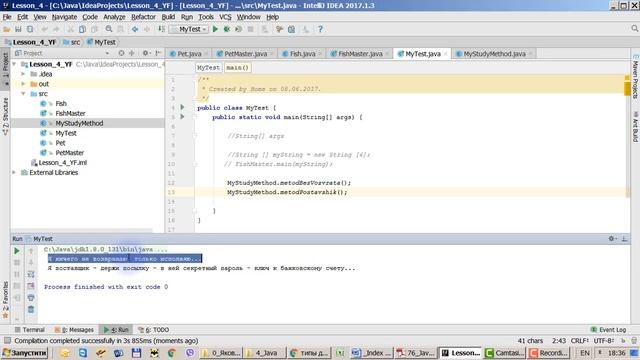This screenshot has height=360, width=640.
Task: Open the VCS menu
Action: point(225,17)
